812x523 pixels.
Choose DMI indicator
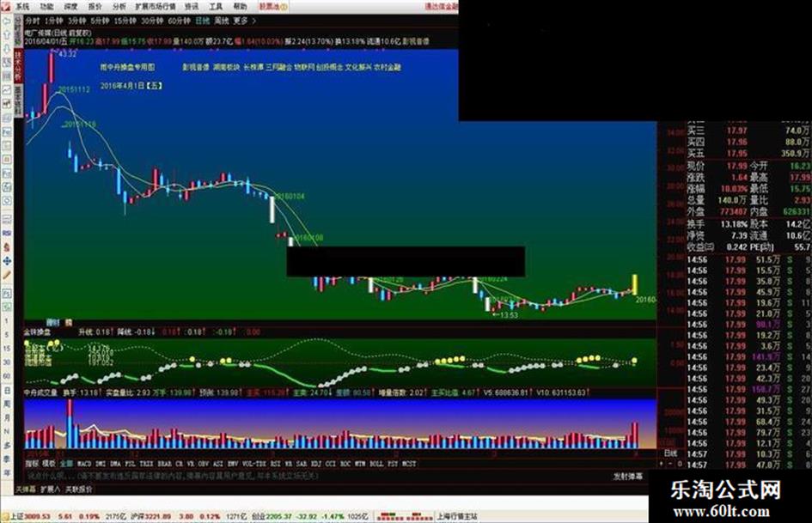coord(101,464)
